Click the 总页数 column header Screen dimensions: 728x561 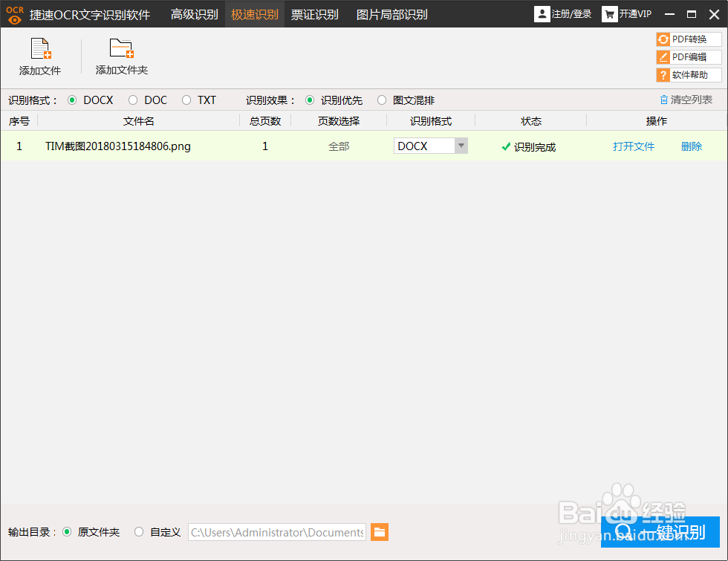click(265, 121)
